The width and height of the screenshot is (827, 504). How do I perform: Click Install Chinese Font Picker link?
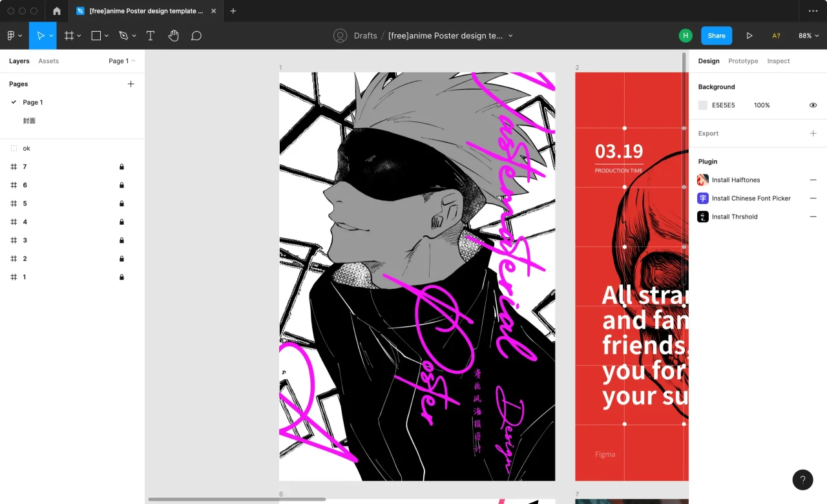[751, 198]
